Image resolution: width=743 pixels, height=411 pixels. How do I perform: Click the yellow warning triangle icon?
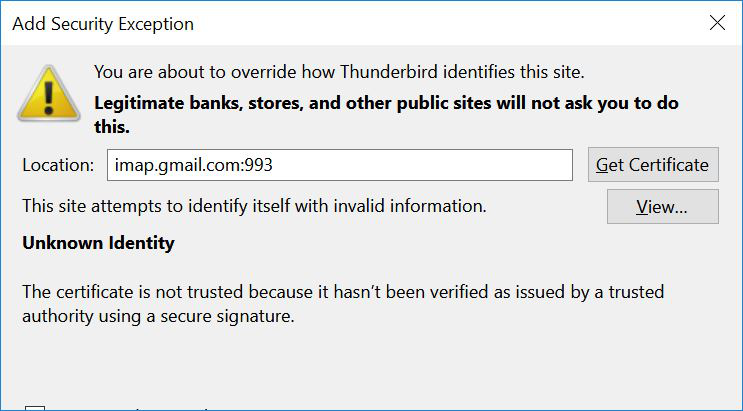pyautogui.click(x=49, y=93)
